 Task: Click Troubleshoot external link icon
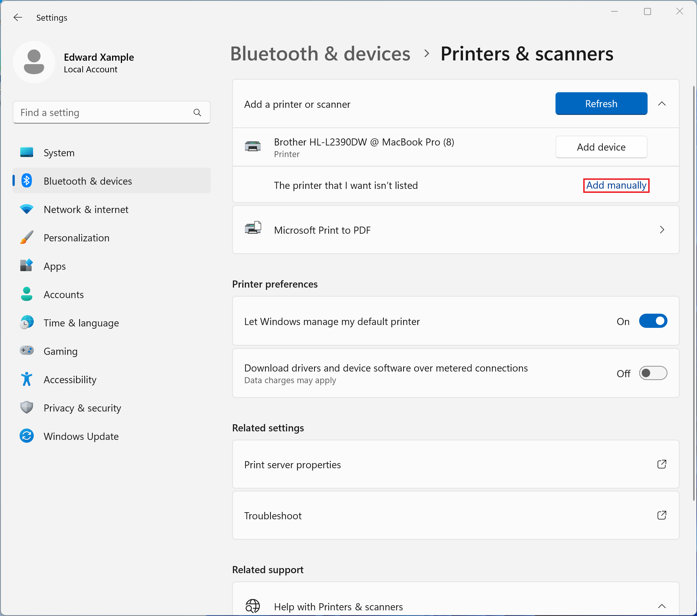point(662,515)
